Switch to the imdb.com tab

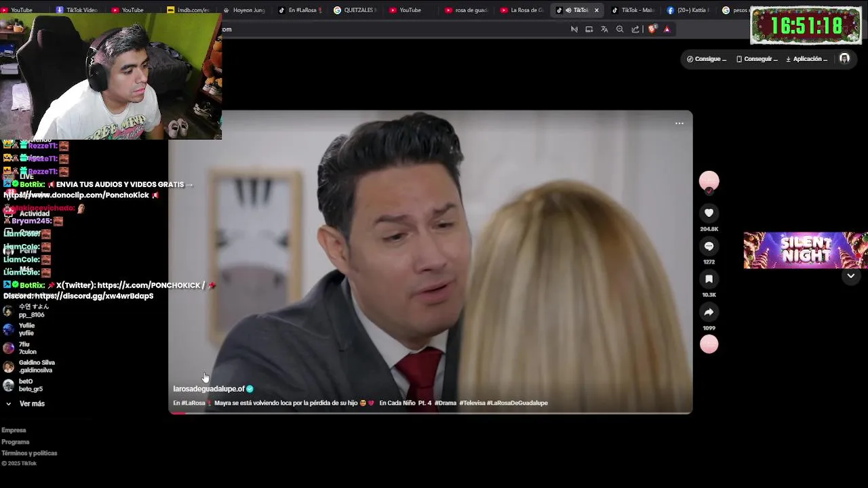[187, 10]
